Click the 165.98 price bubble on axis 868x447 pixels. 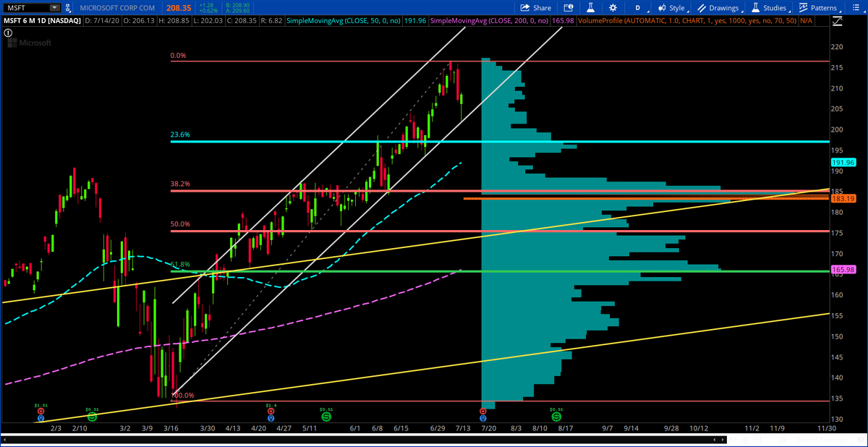pos(845,269)
